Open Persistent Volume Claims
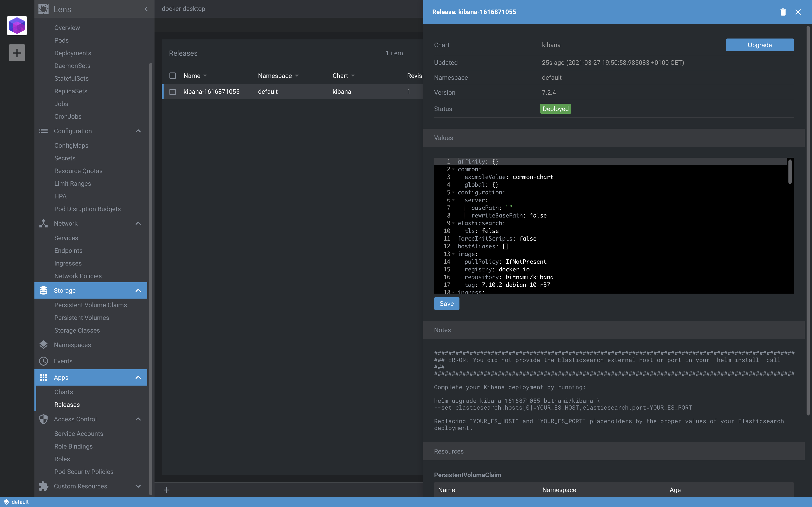Screen dimensions: 812x507 point(91,305)
